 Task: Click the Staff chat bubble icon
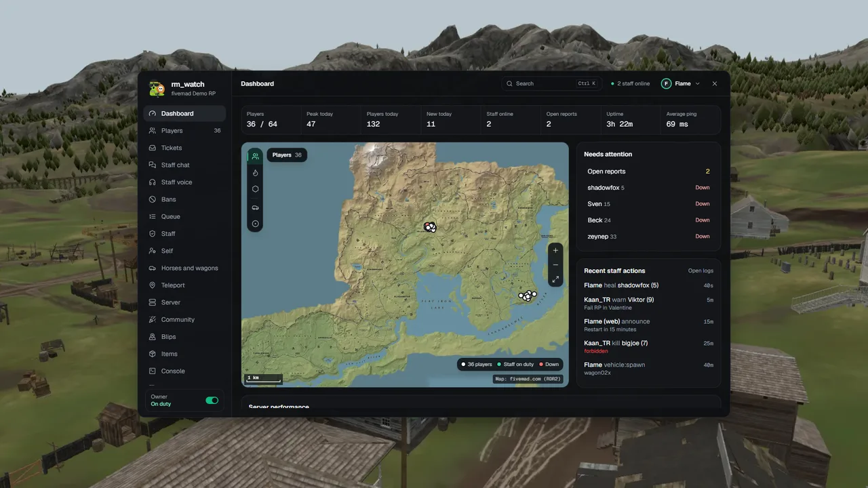pyautogui.click(x=153, y=165)
